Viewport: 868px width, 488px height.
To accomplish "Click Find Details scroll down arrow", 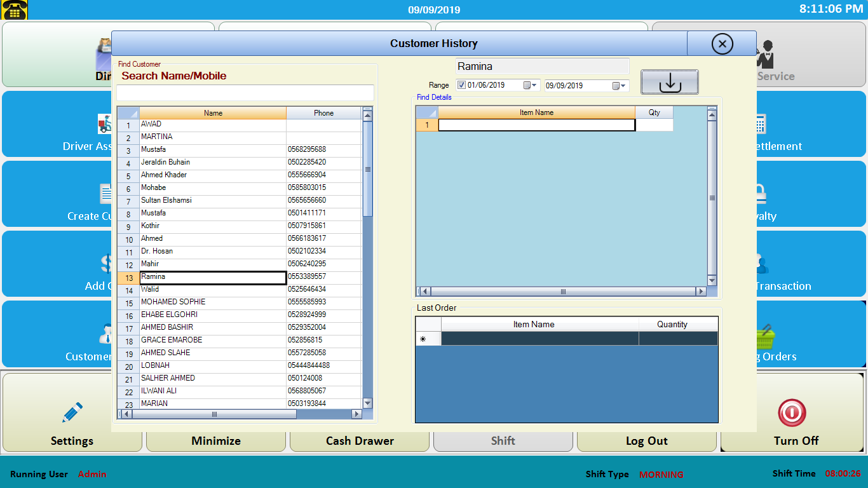I will (x=712, y=281).
